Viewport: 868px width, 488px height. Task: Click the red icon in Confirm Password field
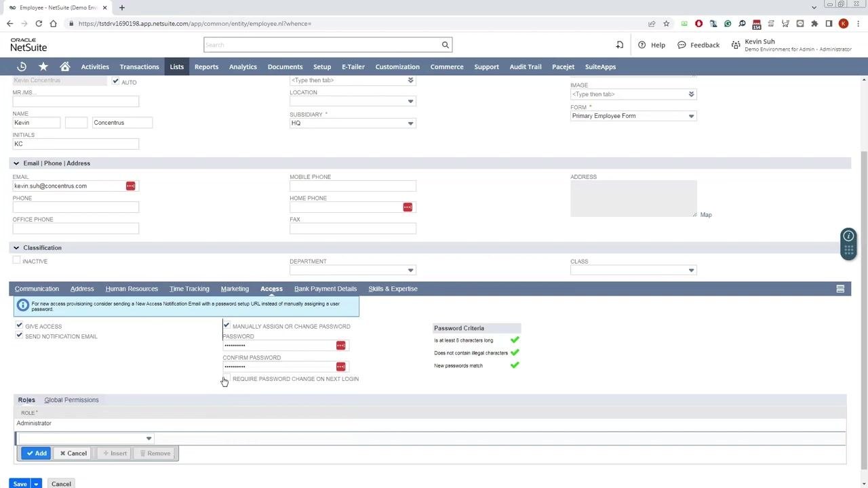point(340,367)
